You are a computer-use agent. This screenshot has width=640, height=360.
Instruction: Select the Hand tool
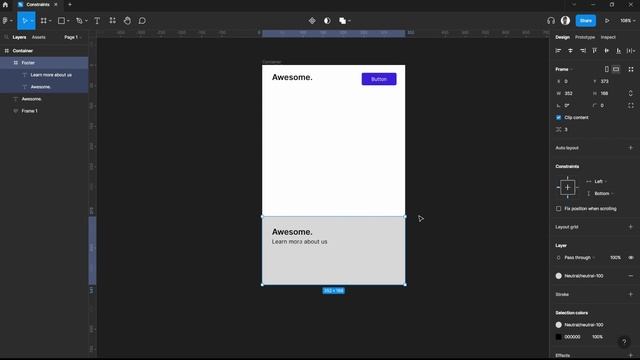click(x=127, y=20)
